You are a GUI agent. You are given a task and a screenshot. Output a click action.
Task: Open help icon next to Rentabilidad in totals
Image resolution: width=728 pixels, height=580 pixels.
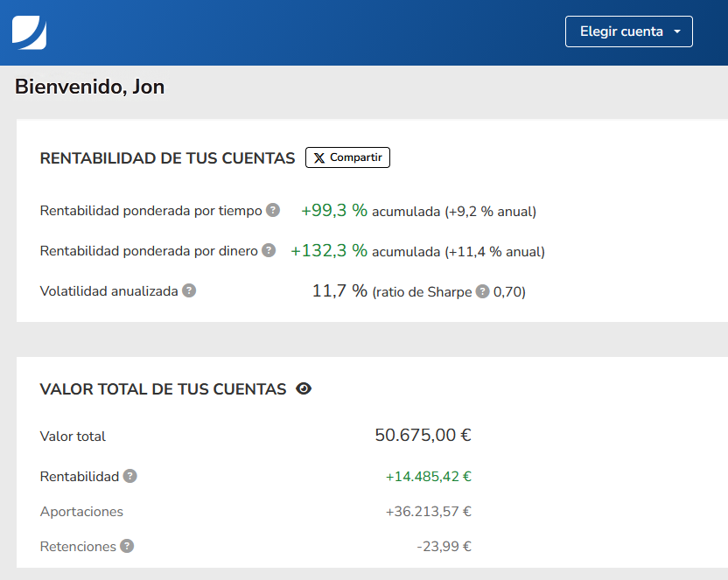[130, 476]
